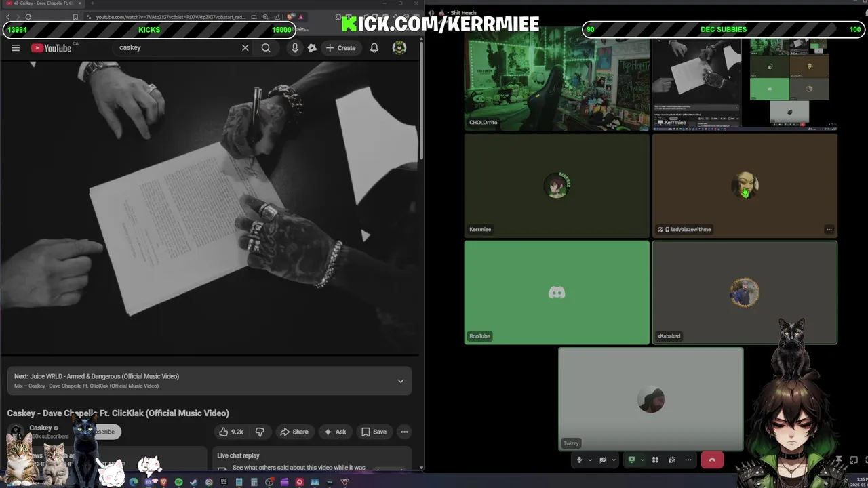Open the YouTube hamburger guide menu
Image resolution: width=868 pixels, height=488 pixels.
pyautogui.click(x=16, y=48)
